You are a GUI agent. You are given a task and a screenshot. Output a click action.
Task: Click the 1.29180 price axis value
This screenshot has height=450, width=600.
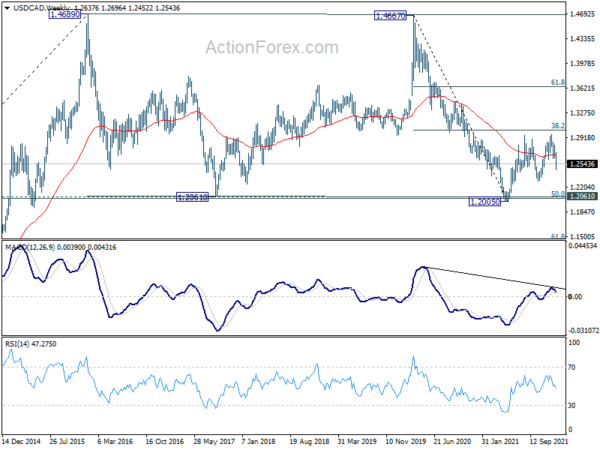582,138
